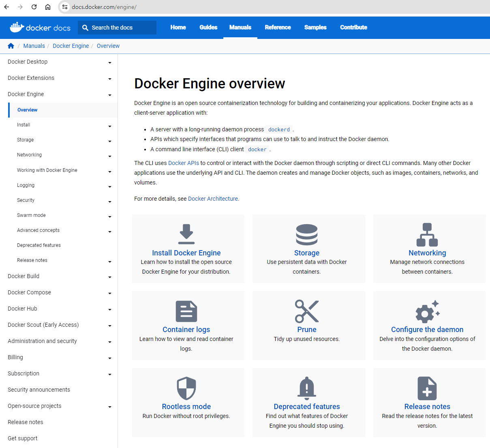Click the Overview breadcrumb link
This screenshot has height=448, width=490.
(x=108, y=46)
